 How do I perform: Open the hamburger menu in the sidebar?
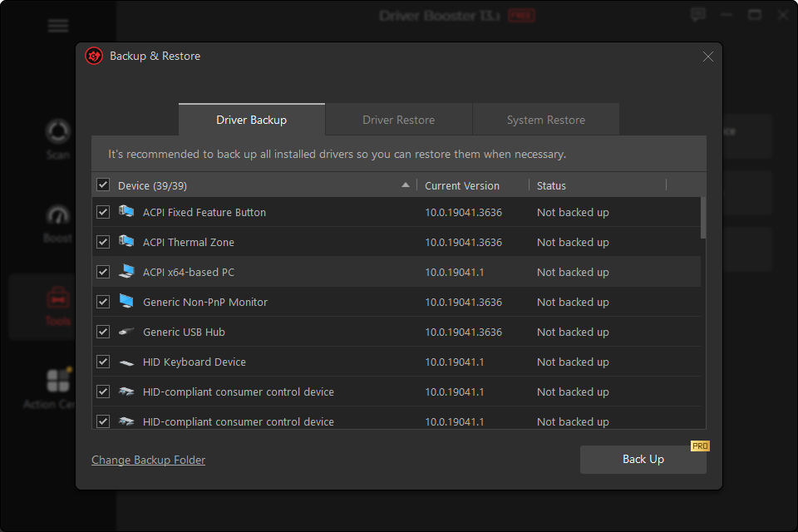pos(58,26)
